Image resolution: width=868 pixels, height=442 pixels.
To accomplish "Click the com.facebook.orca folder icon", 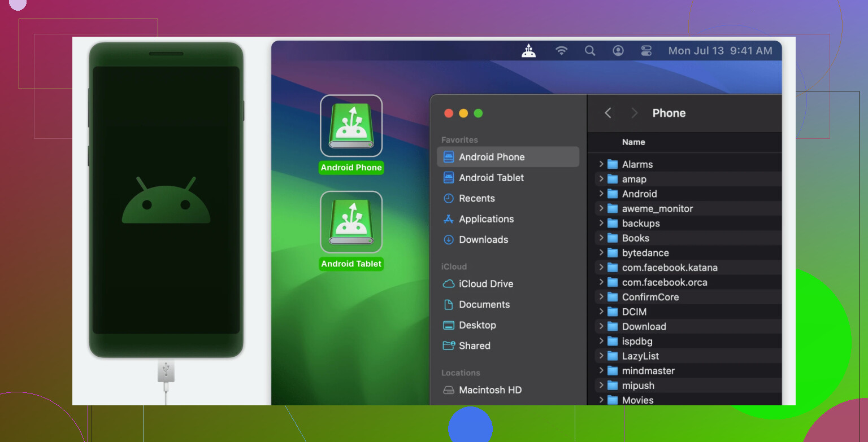I will [613, 282].
